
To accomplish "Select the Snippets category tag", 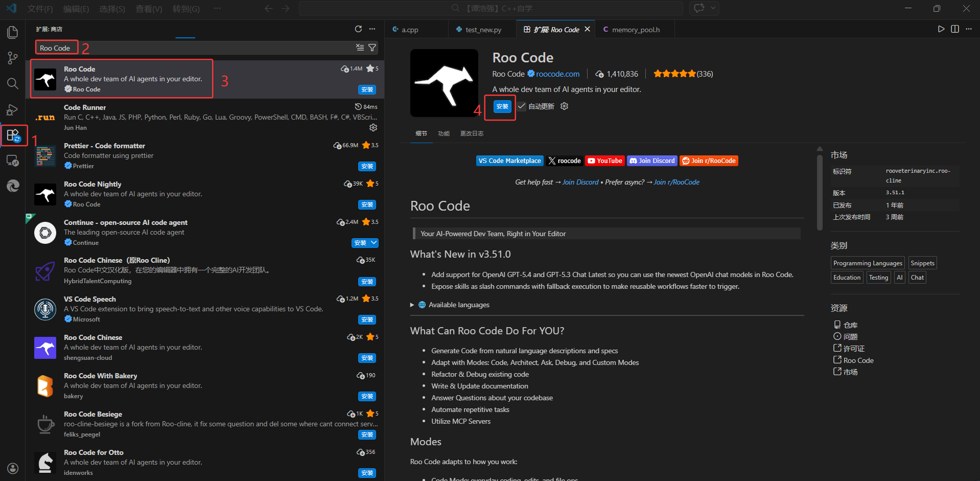I will tap(922, 263).
